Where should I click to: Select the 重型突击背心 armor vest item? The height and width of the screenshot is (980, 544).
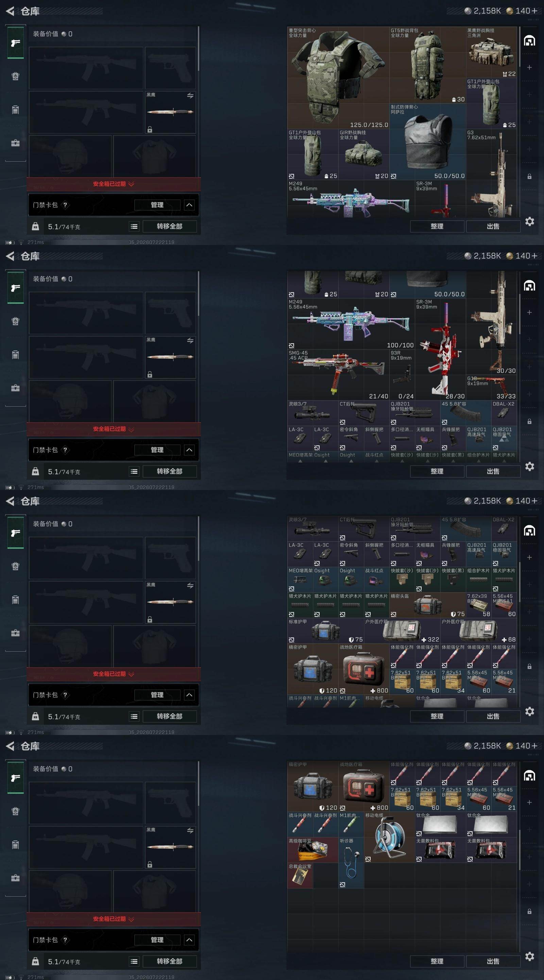(338, 78)
